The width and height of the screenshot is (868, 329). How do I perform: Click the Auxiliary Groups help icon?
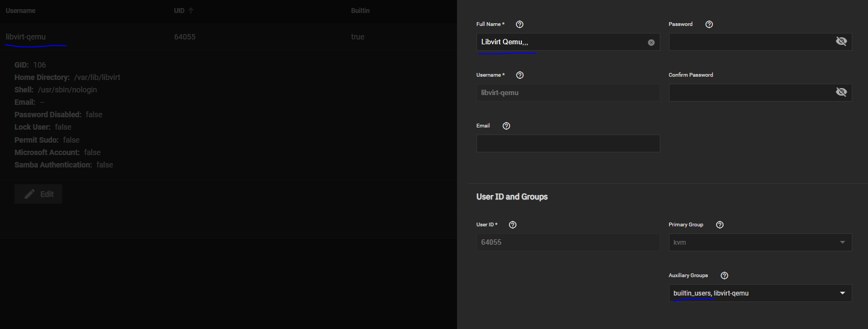click(x=724, y=276)
